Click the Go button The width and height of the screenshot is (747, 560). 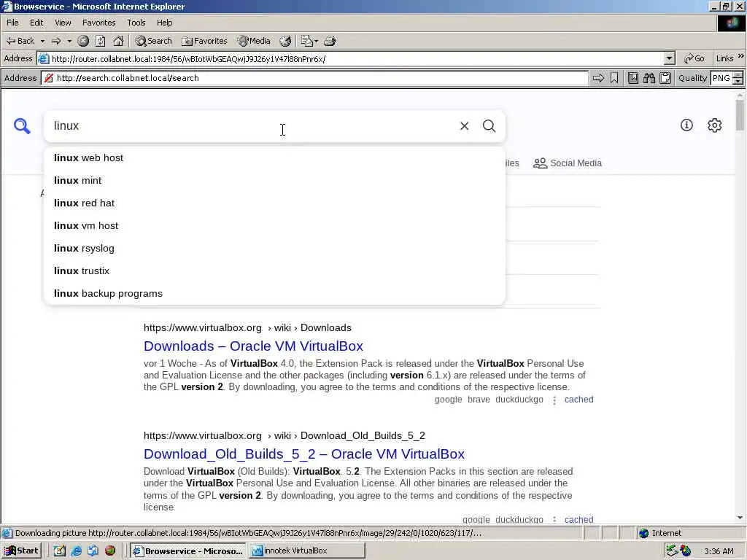tap(694, 58)
